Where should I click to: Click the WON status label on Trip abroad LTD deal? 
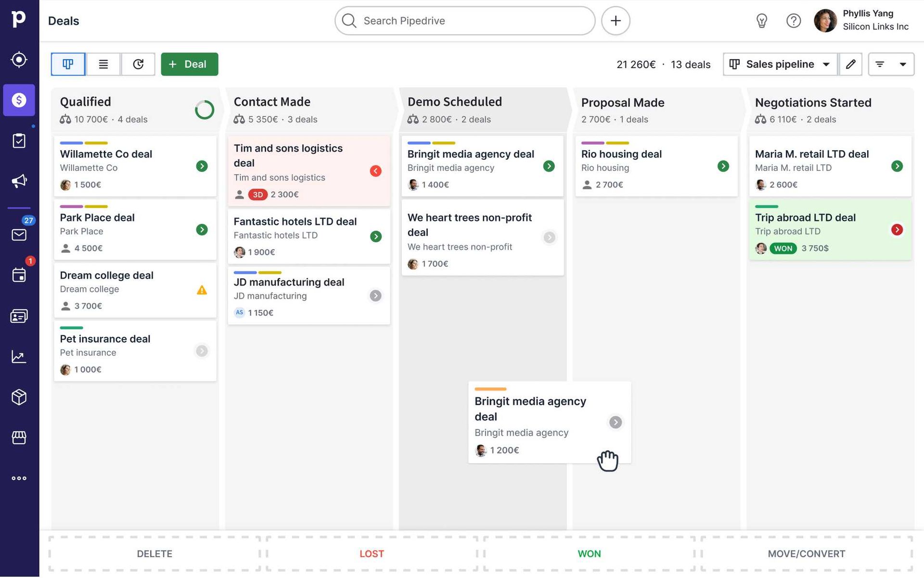[783, 248]
